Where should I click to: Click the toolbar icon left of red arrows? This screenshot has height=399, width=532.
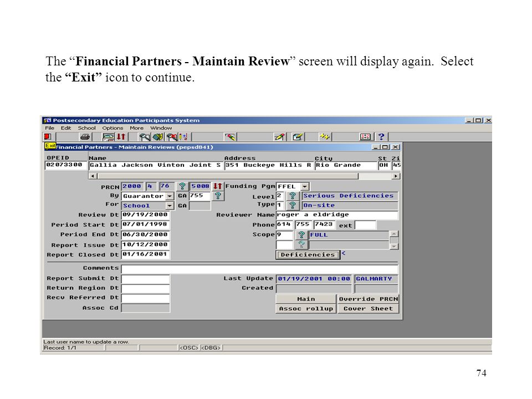[x=109, y=137]
